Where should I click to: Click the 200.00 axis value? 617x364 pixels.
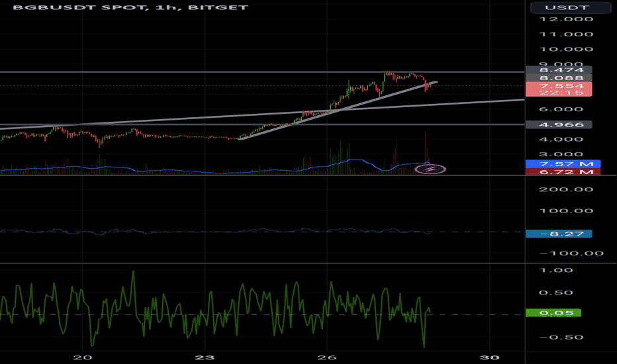click(x=566, y=189)
